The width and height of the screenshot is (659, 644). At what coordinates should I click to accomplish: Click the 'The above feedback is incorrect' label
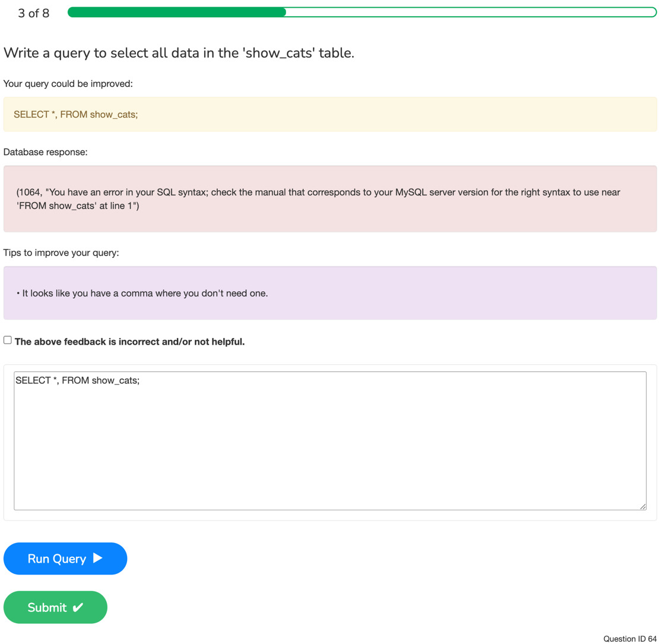click(129, 342)
